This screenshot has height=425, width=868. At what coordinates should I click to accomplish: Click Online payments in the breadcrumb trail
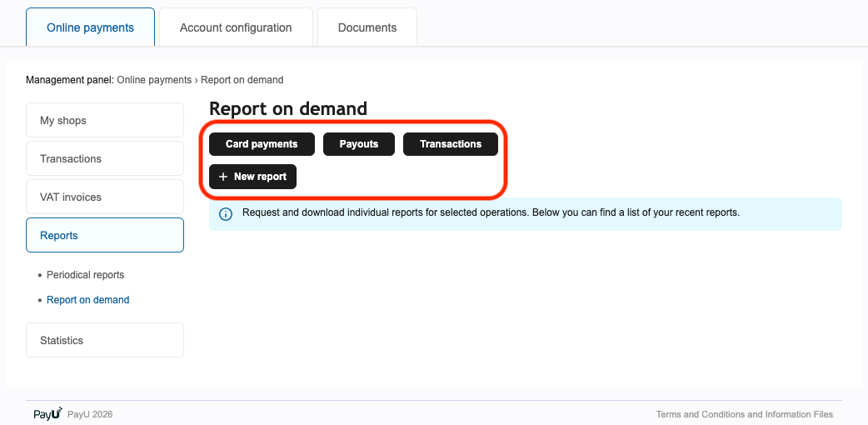pyautogui.click(x=154, y=80)
